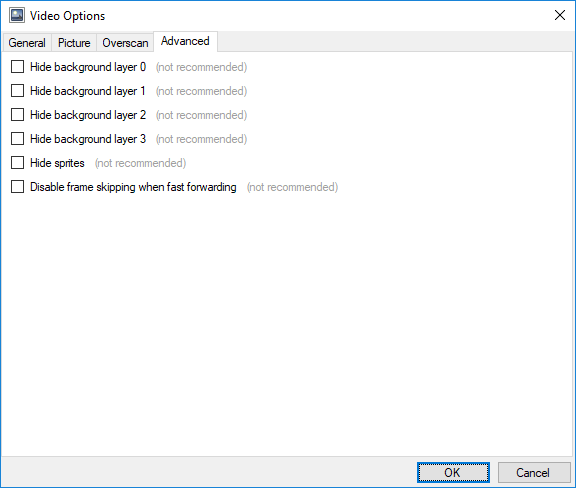Image resolution: width=576 pixels, height=488 pixels.
Task: Check the Disable frame skipping checkbox
Action: [x=17, y=187]
